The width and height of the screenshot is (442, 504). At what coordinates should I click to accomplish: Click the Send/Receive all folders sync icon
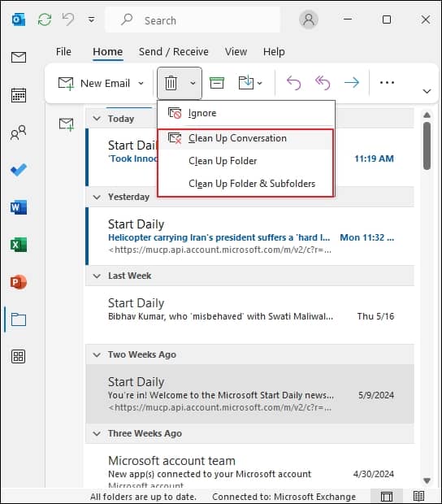[x=45, y=20]
